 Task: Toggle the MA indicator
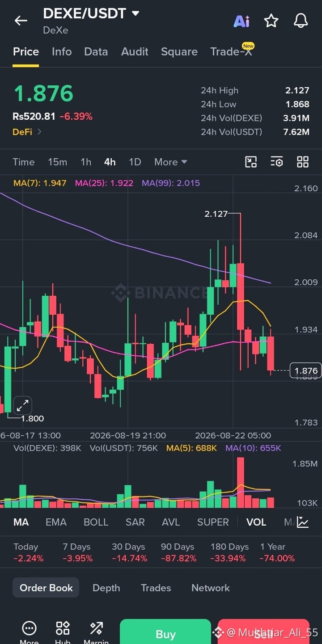(21, 522)
